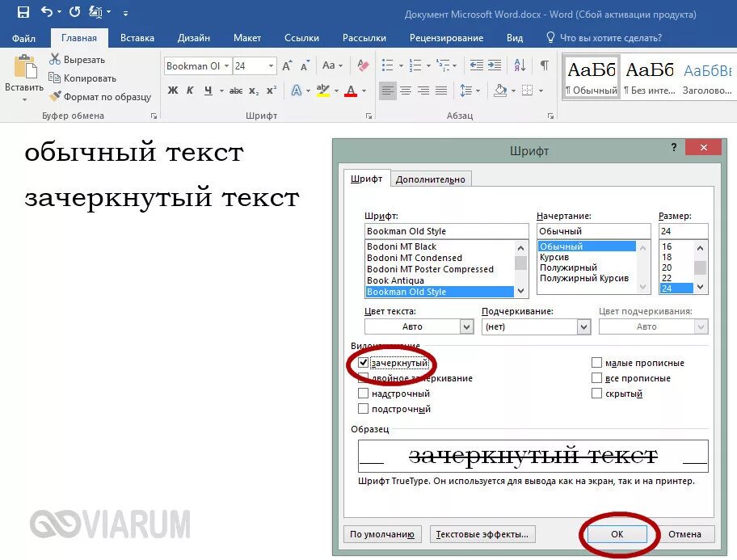Viewport: 737px width, 560px height.
Task: Open the shading paint bucket
Action: click(x=500, y=91)
